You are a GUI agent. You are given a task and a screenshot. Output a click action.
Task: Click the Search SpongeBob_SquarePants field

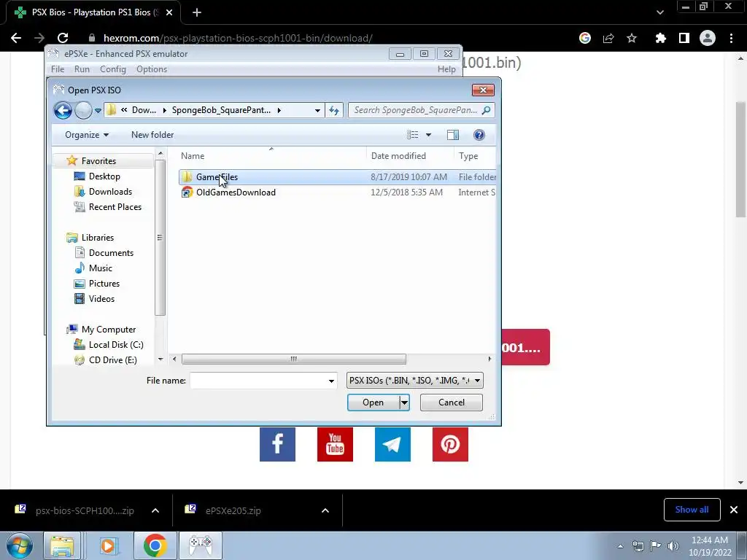tap(421, 111)
